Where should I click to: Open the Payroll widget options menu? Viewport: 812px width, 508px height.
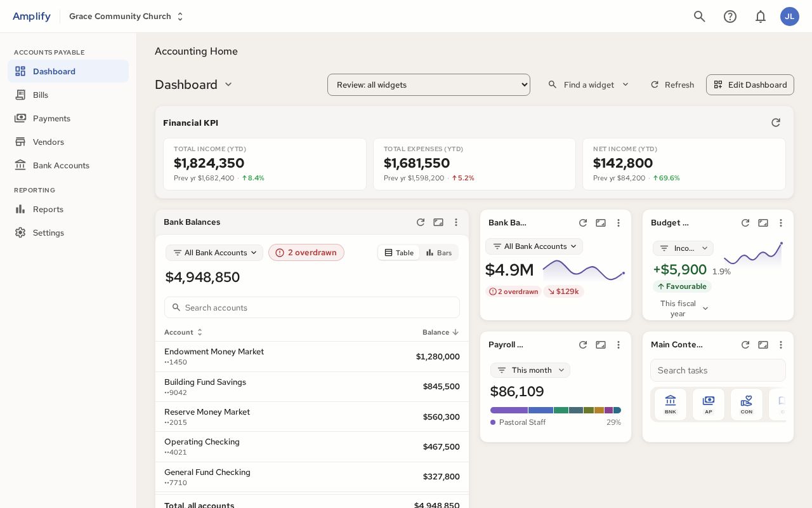pos(619,345)
